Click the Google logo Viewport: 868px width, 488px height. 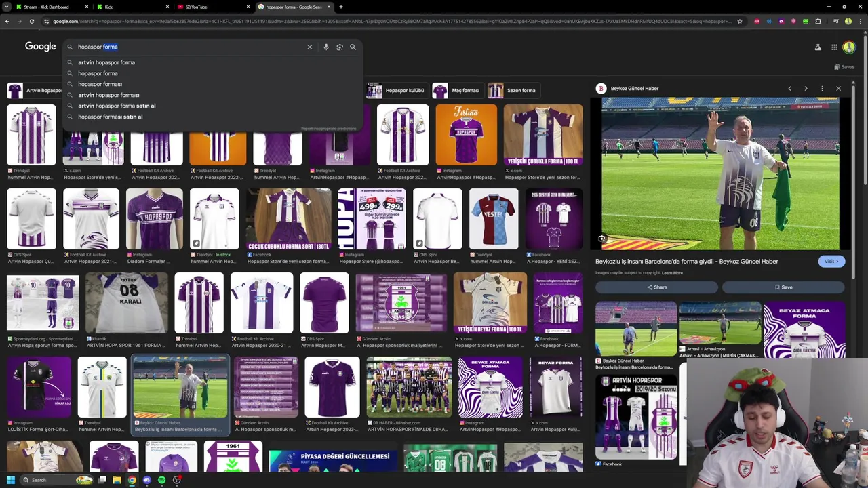point(40,47)
